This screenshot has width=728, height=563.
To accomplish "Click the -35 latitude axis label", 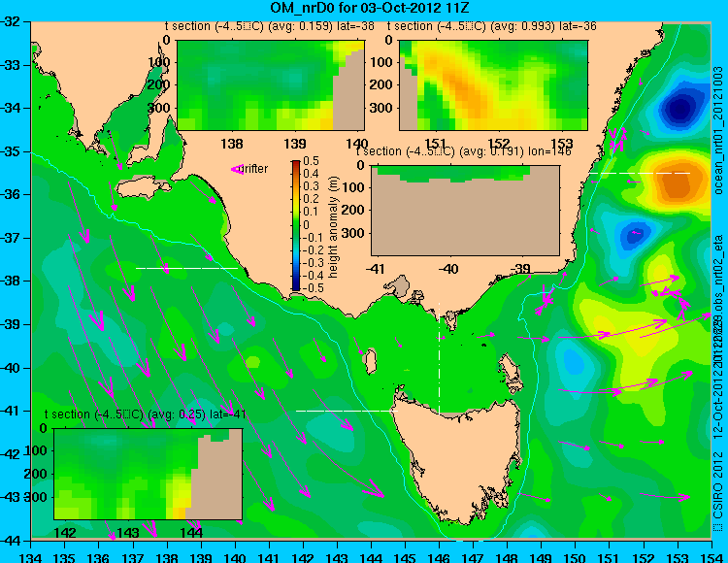I will [11, 151].
